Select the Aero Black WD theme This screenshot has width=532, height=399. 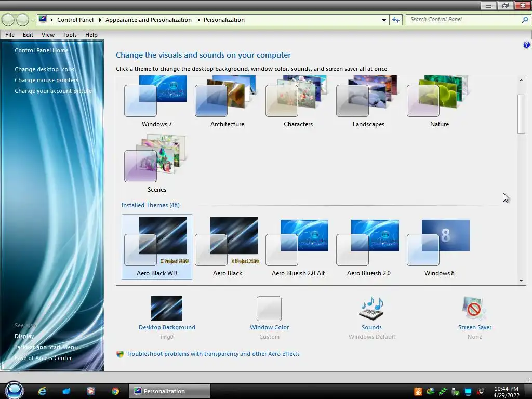(156, 247)
